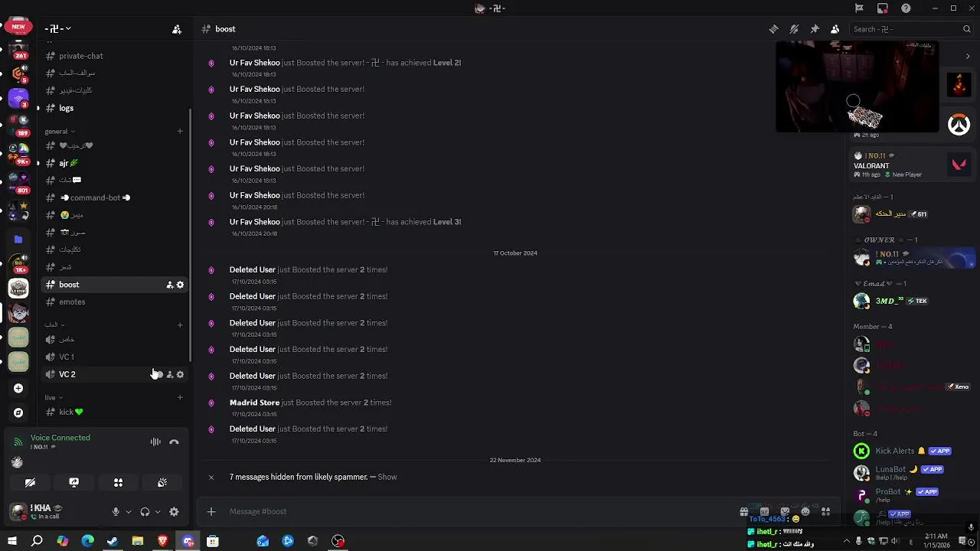Open the Inbox icon in title bar
This screenshot has width=980, height=551.
point(883,8)
